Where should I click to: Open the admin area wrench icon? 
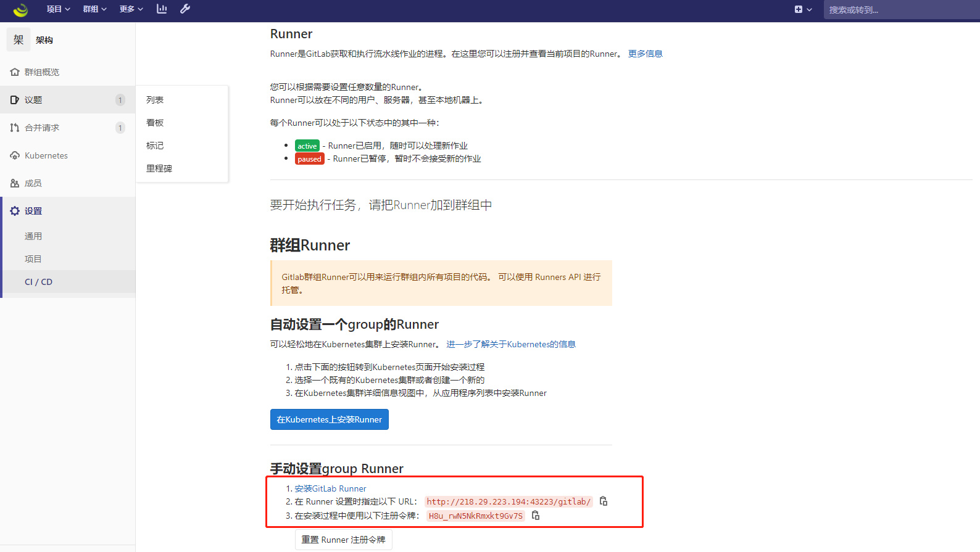click(185, 9)
